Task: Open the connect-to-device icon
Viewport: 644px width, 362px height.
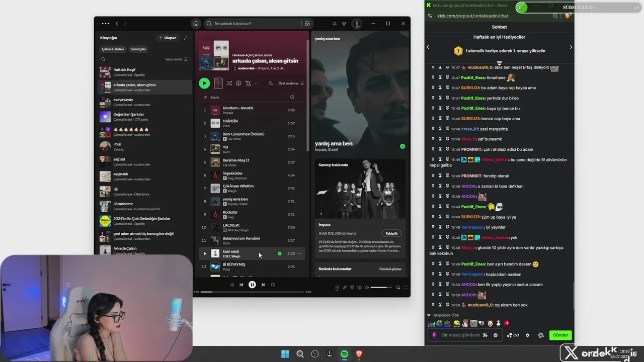Action: [359, 288]
